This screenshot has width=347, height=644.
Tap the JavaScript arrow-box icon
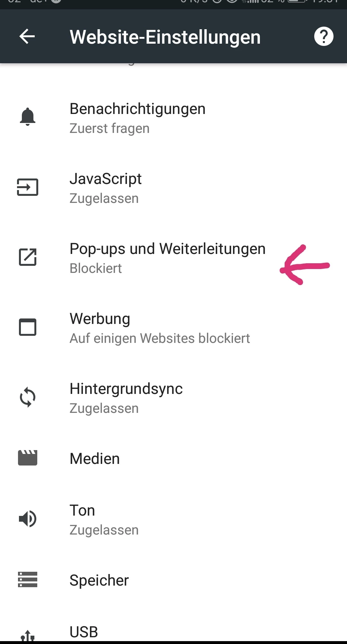click(28, 187)
